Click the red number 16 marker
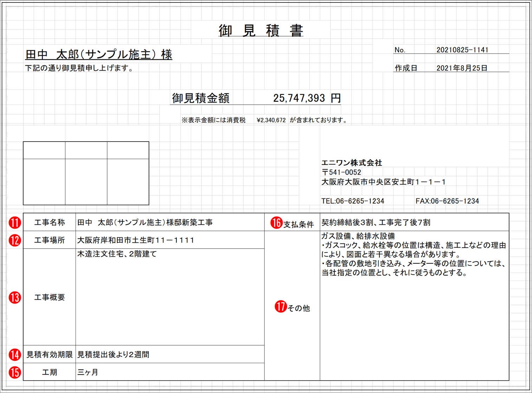The width and height of the screenshot is (532, 393). click(x=277, y=223)
